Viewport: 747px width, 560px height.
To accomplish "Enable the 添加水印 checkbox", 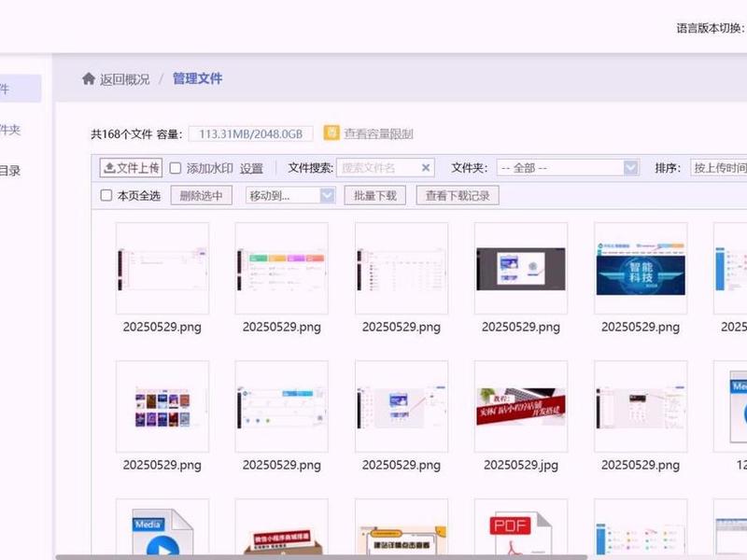I will [x=176, y=168].
